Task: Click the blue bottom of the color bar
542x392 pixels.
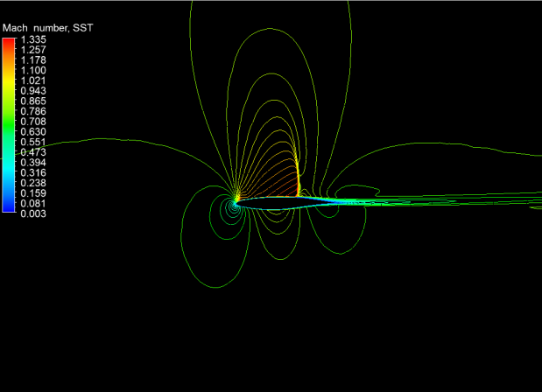Action: [x=8, y=208]
